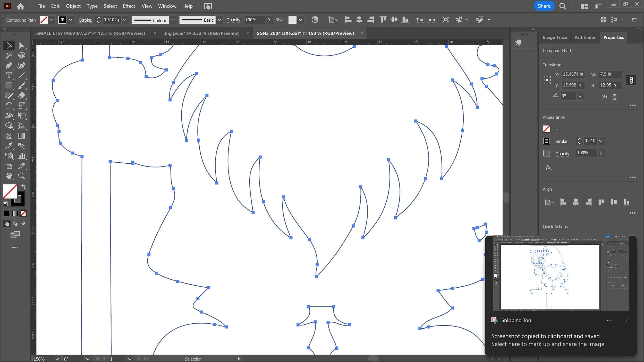Viewport: 644px width, 362px height.
Task: Expand the zoom level dropdown
Action: [x=57, y=359]
